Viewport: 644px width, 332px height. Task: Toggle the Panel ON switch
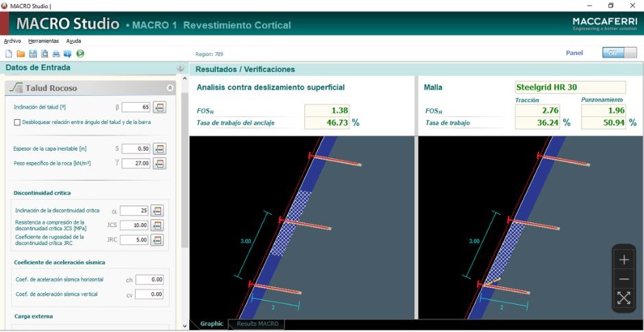(x=619, y=53)
